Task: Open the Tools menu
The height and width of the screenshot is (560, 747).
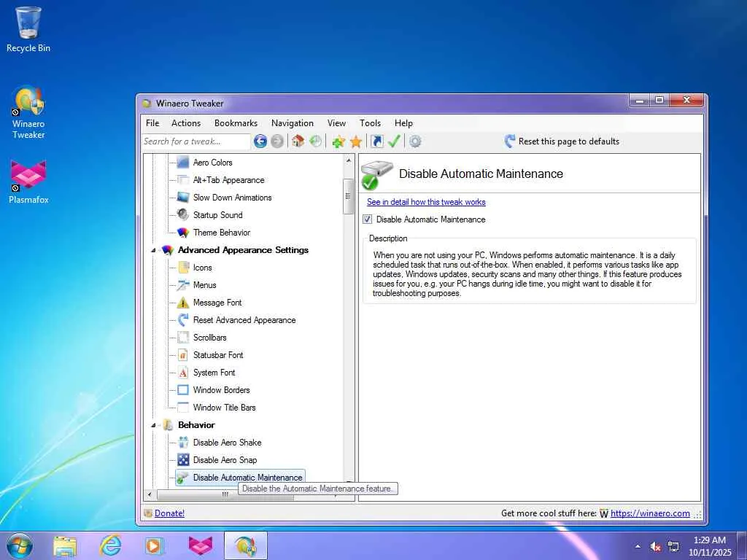Action: tap(370, 123)
